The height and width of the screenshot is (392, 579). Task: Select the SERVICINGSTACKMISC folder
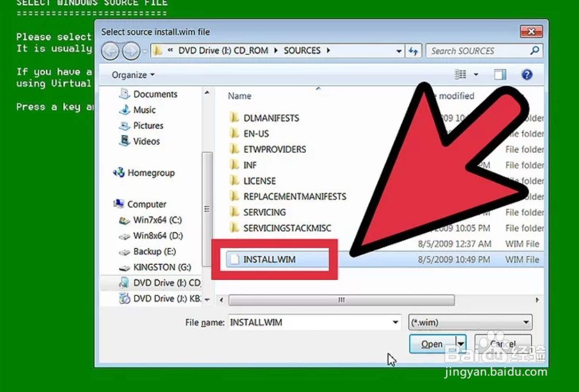pos(287,228)
